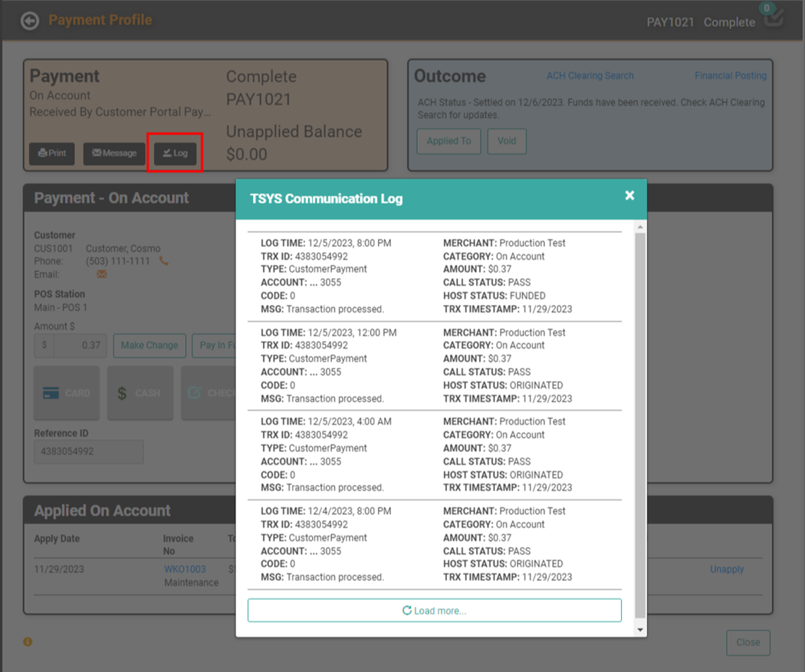The height and width of the screenshot is (672, 805).
Task: Click LOG TIME 12/4/2023, 8:00 PM entry
Action: point(326,511)
